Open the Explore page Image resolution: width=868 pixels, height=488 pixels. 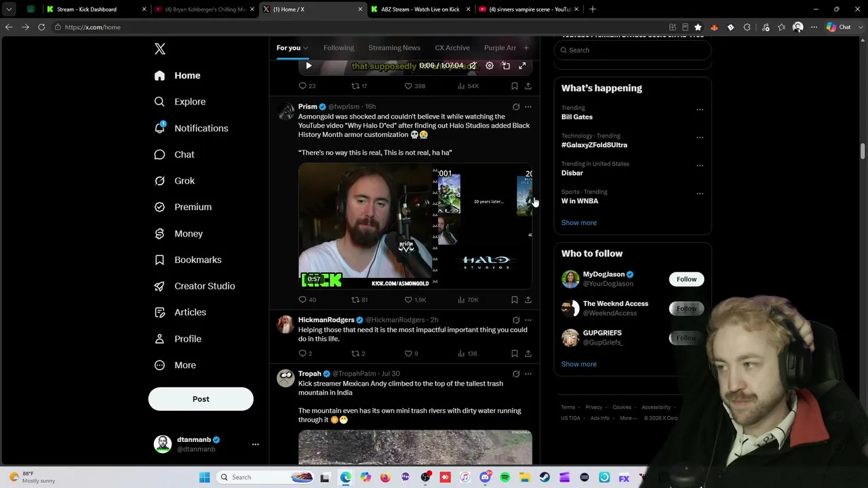(180, 102)
